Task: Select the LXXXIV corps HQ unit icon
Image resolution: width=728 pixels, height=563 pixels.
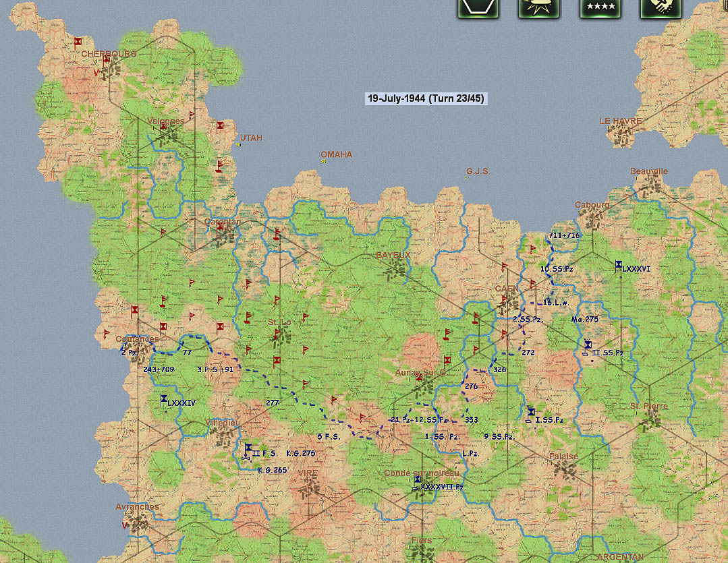Action: tap(163, 400)
